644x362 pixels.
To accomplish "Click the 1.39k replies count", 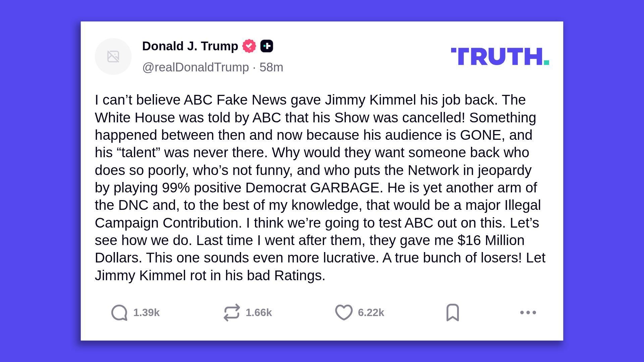I will 146,312.
